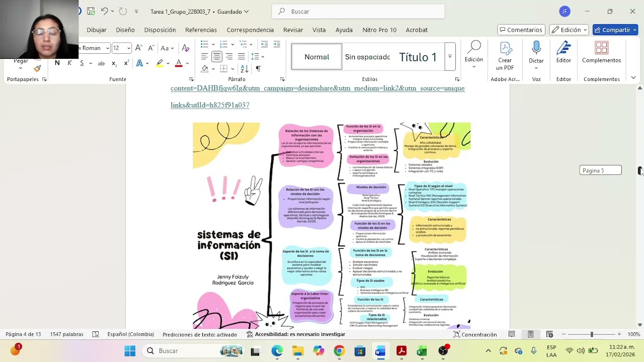Click the Comentarios button
Viewport: 644px width, 362px height.
(x=521, y=30)
